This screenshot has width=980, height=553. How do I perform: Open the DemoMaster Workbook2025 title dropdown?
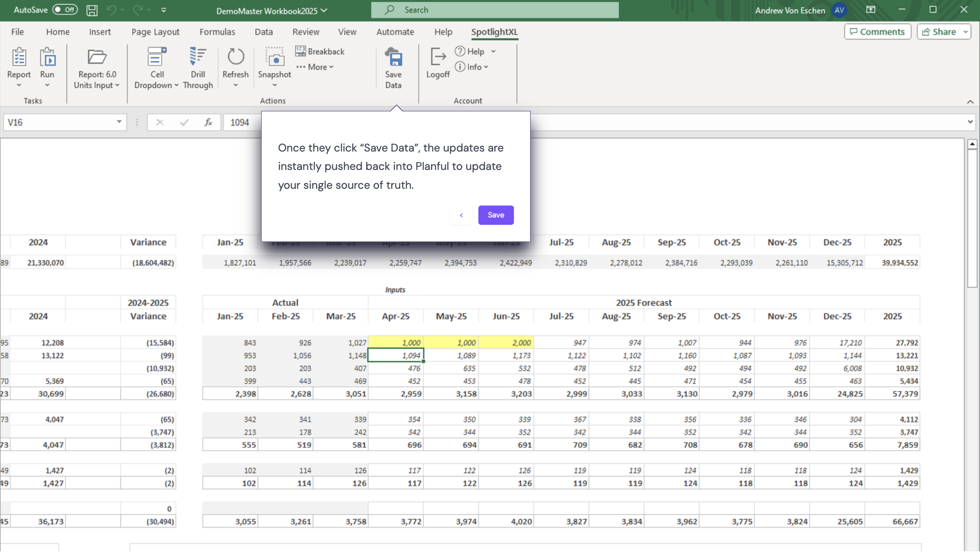pos(323,10)
